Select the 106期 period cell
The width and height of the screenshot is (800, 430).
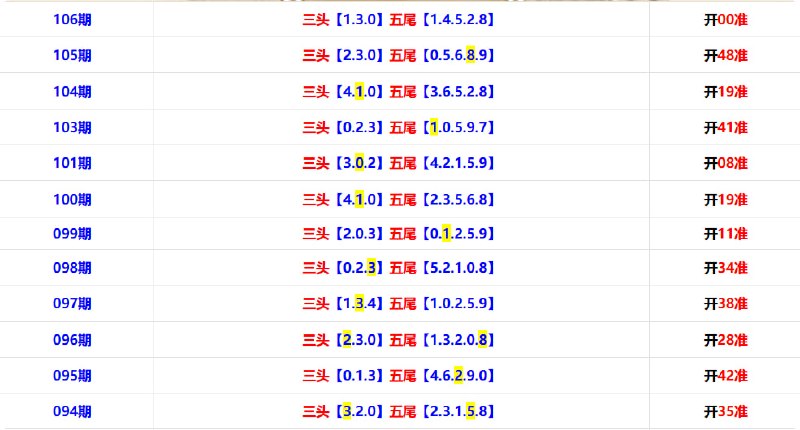click(x=72, y=19)
